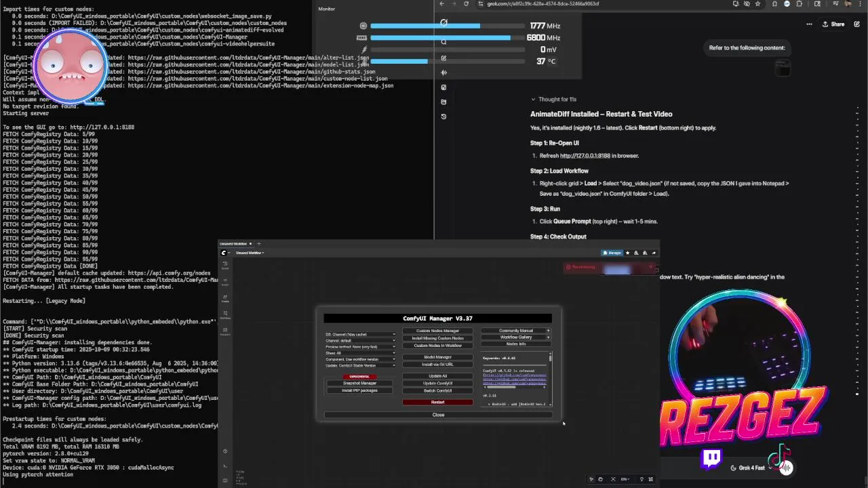Open Grok projects folder sidebar icon

pyautogui.click(x=443, y=102)
